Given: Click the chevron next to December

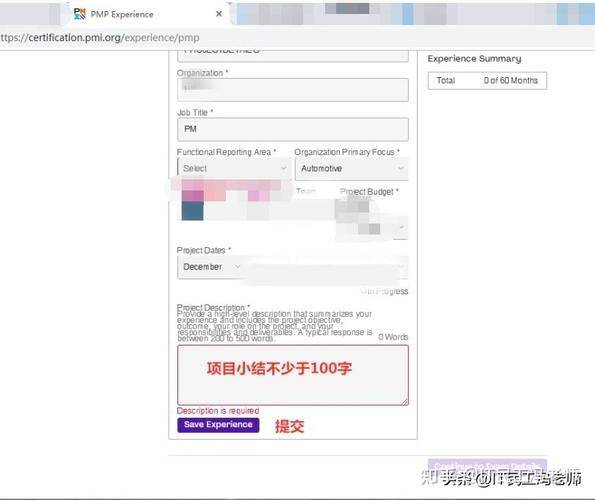Looking at the screenshot, I should 238,267.
